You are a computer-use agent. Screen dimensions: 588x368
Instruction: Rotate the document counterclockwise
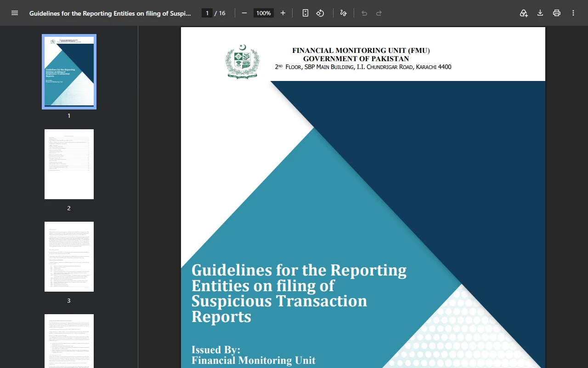(320, 13)
